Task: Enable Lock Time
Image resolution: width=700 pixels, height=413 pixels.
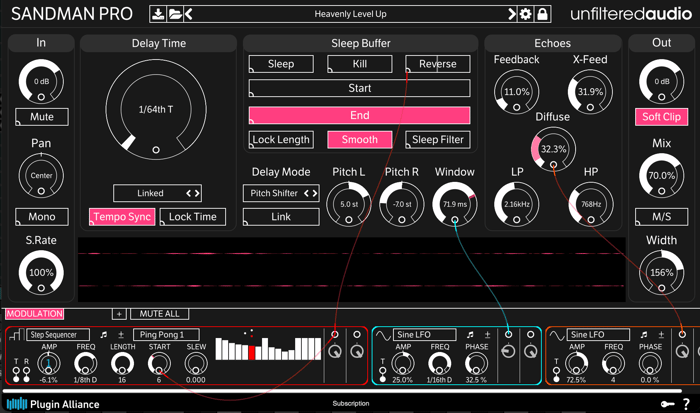Action: (192, 217)
